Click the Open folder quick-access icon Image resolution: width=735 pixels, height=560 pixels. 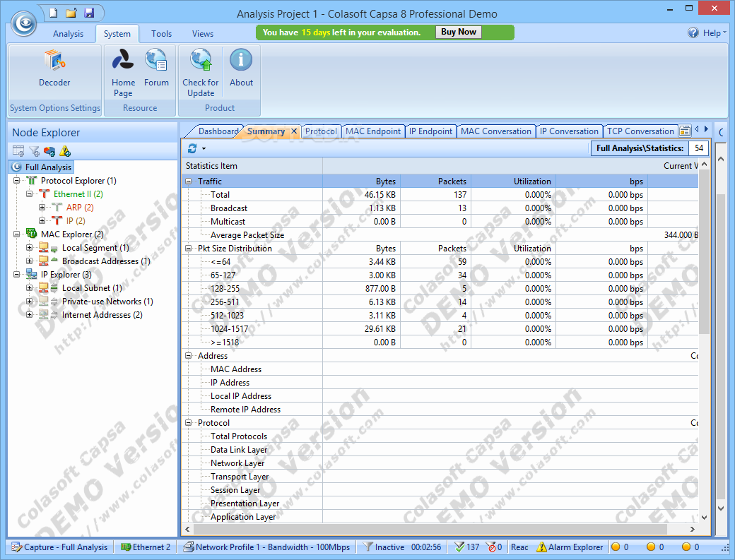71,13
